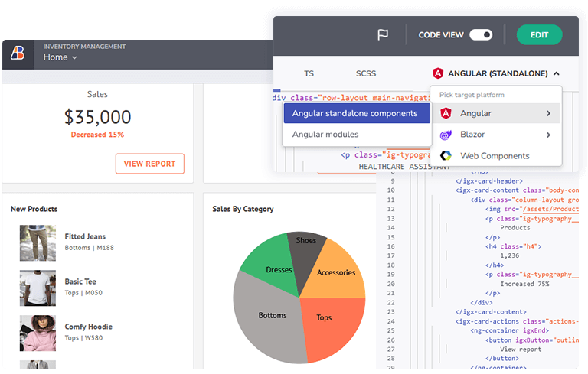Click code line 20 Increased 75%

pyautogui.click(x=524, y=284)
